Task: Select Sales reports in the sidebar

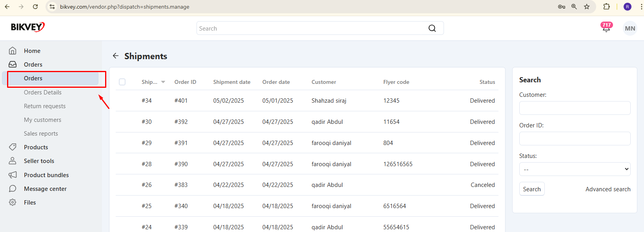Action: 41,134
